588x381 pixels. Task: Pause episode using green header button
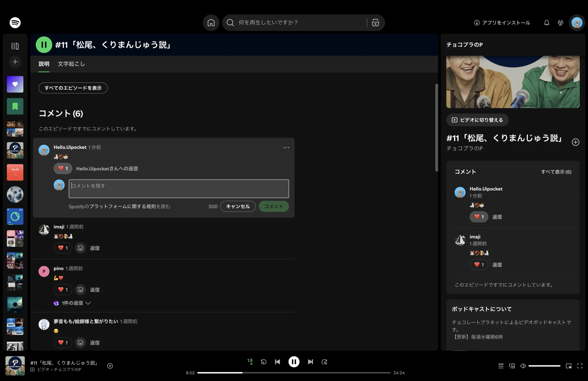point(44,45)
